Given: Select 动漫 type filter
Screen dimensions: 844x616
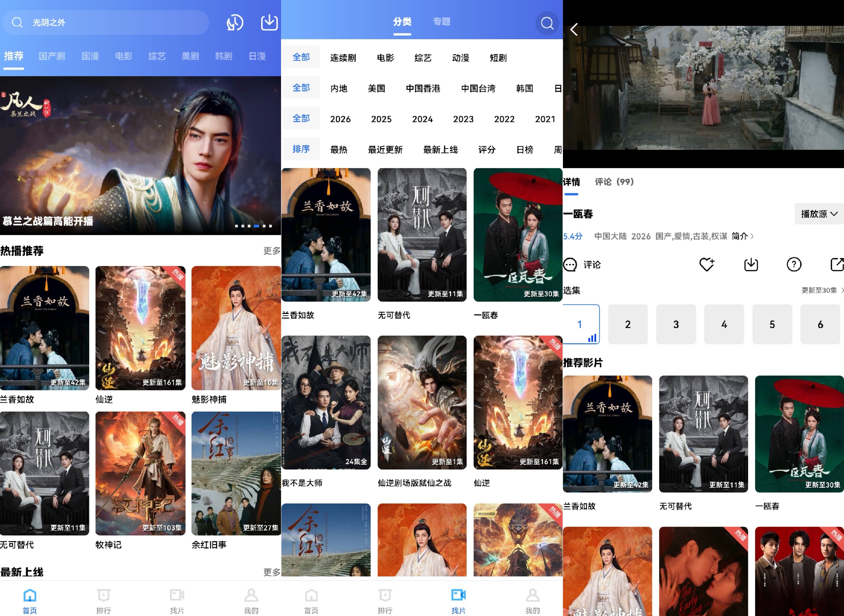Looking at the screenshot, I should (461, 58).
